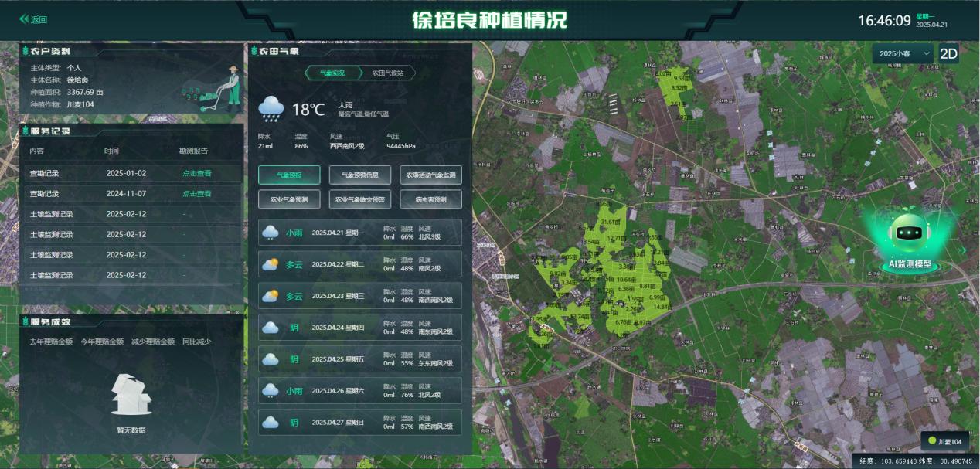Click the 14.84亩 field plot on map
Image resolution: width=980 pixels, height=469 pixels.
[x=662, y=307]
